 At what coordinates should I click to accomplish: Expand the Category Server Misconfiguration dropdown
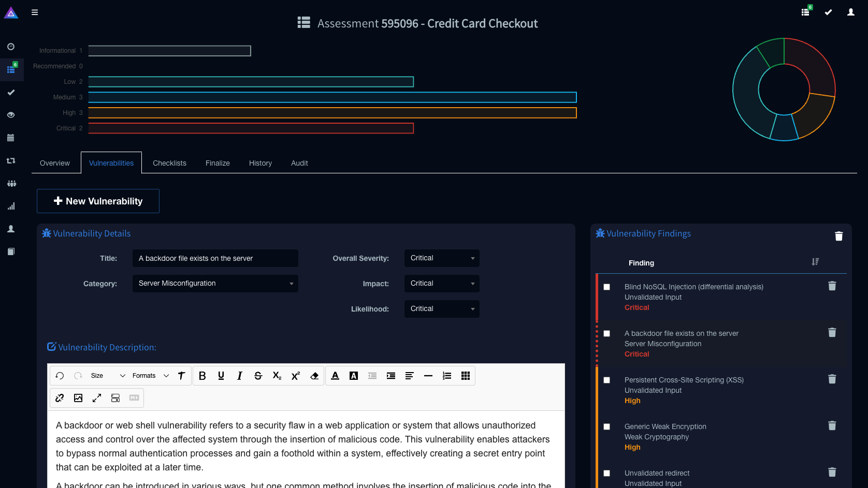tap(215, 284)
